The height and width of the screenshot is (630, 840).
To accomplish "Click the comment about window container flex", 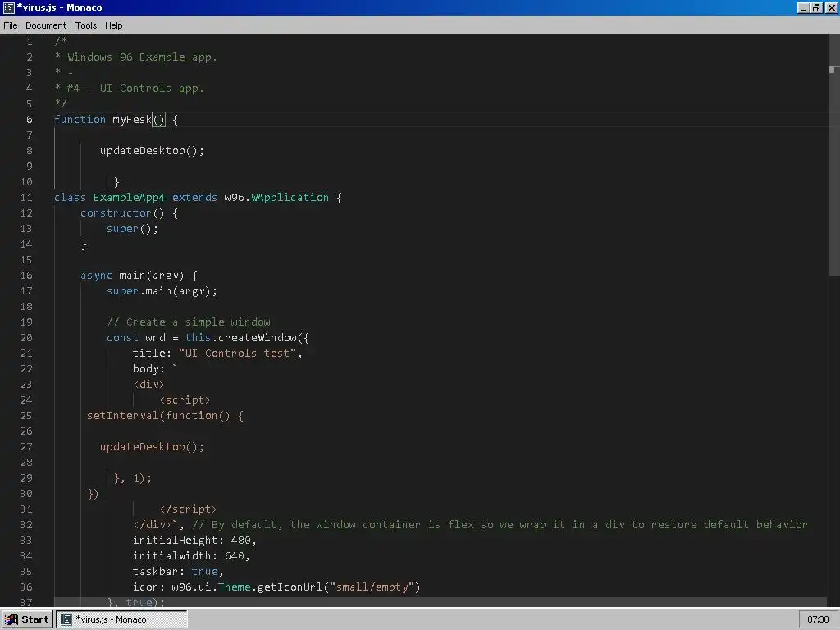I will (x=500, y=524).
